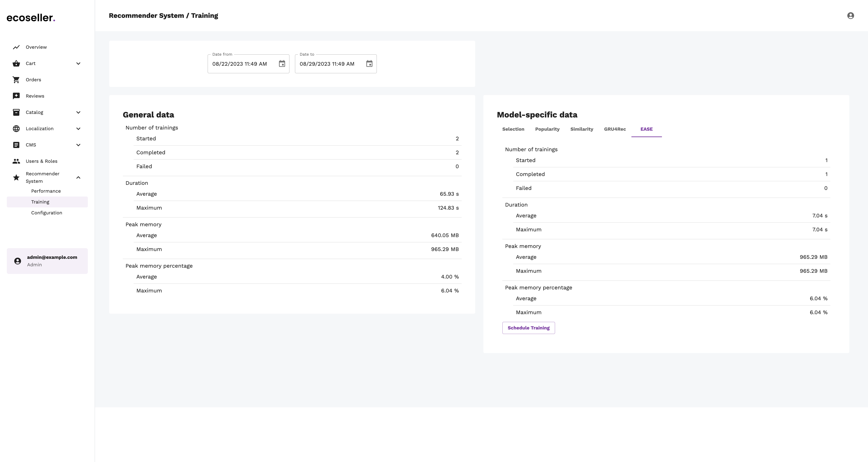Click the Cart sidebar icon
868x462 pixels.
click(x=16, y=63)
